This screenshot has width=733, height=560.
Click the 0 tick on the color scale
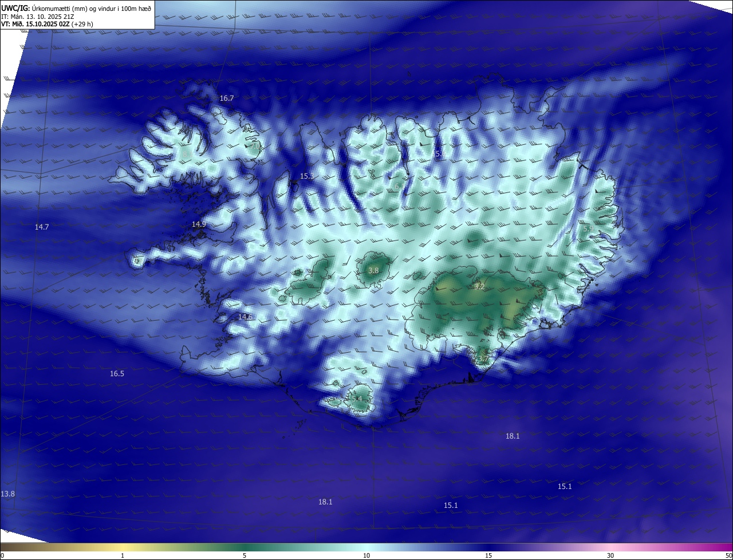pos(2,555)
